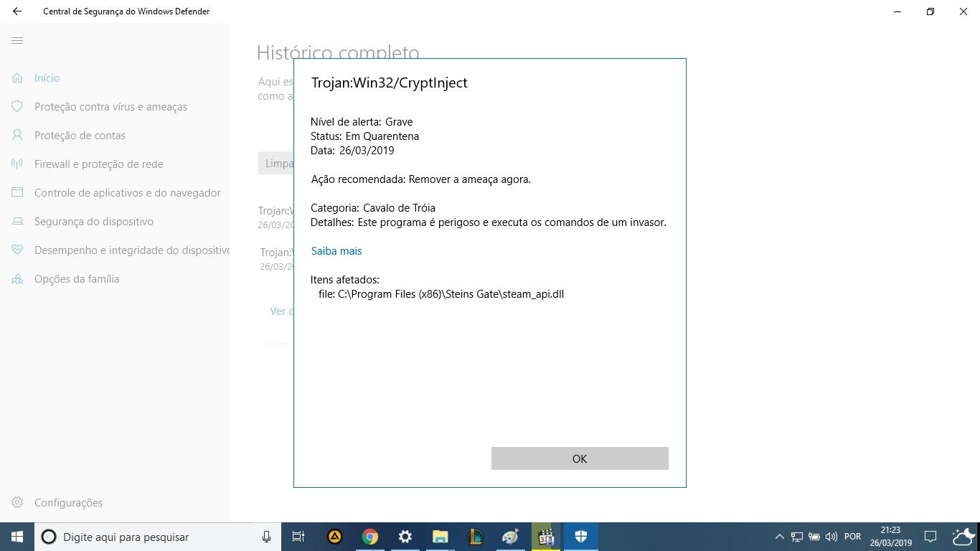
Task: Open the Action Center notifications icon
Action: point(930,537)
